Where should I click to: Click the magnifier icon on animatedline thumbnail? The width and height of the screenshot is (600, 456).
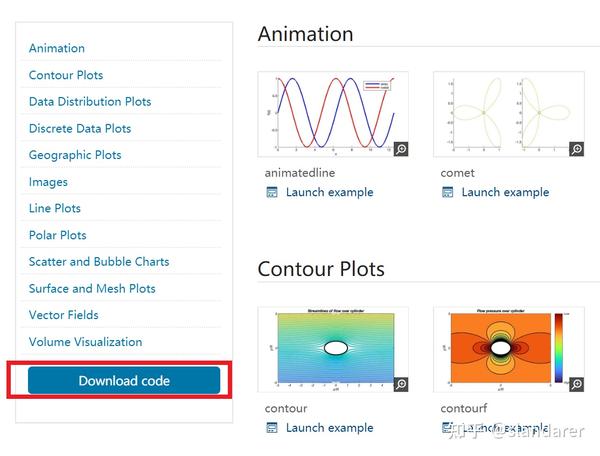[400, 149]
